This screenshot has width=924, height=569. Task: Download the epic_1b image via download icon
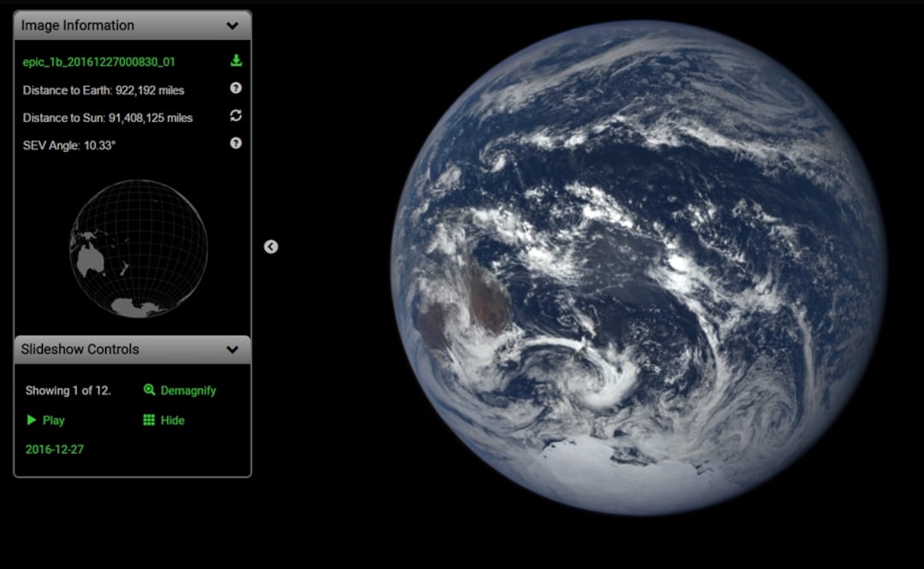pyautogui.click(x=236, y=61)
